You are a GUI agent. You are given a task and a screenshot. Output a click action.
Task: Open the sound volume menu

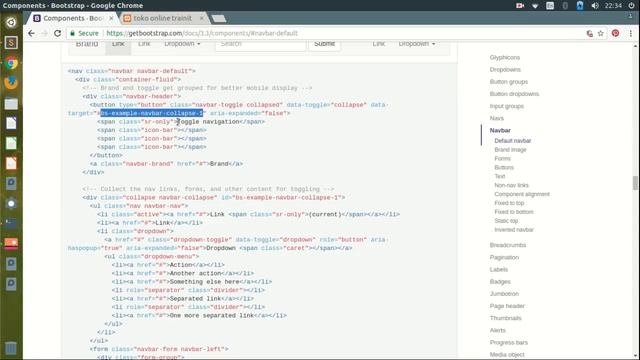(595, 6)
